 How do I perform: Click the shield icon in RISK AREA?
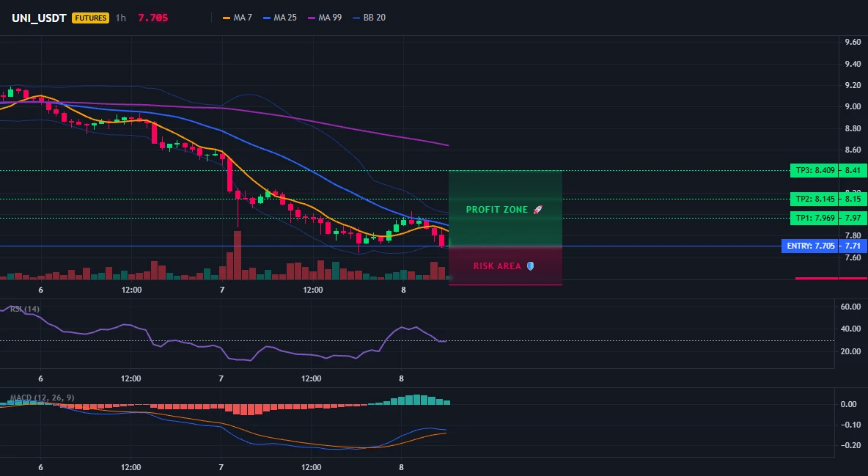coord(530,266)
